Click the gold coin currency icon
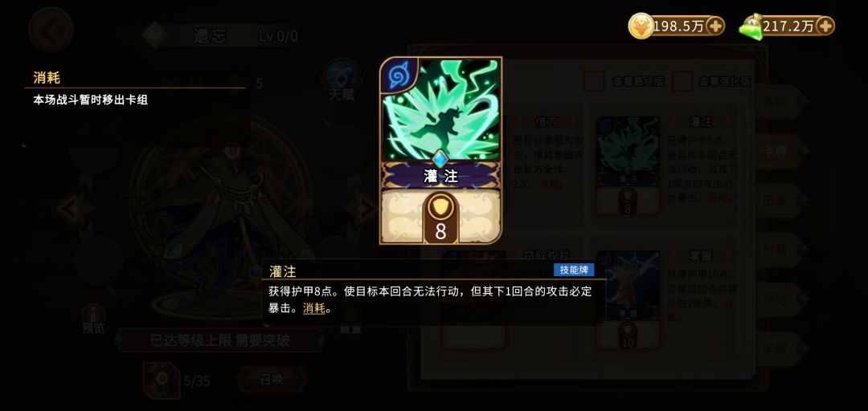The width and height of the screenshot is (868, 411). pos(641,26)
